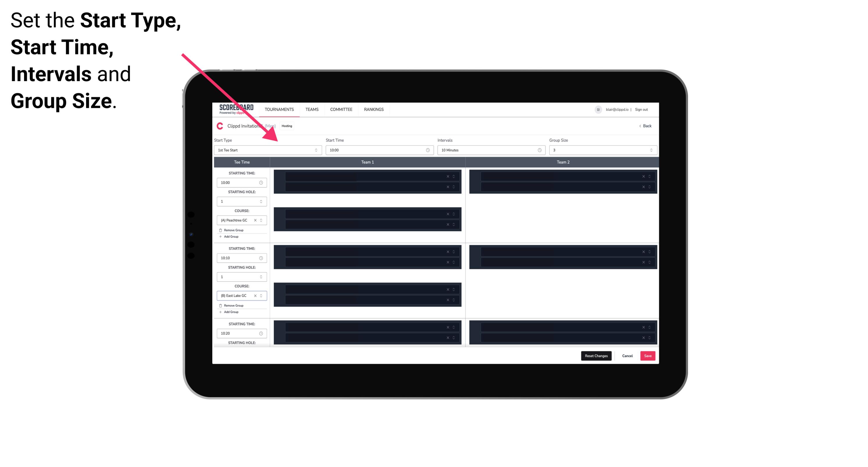Image resolution: width=868 pixels, height=467 pixels.
Task: Click the Save button
Action: [648, 355]
